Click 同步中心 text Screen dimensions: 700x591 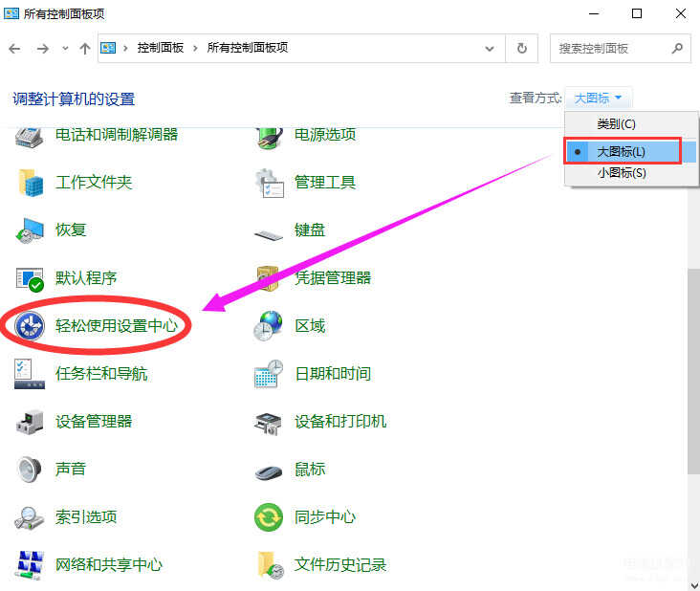point(325,517)
